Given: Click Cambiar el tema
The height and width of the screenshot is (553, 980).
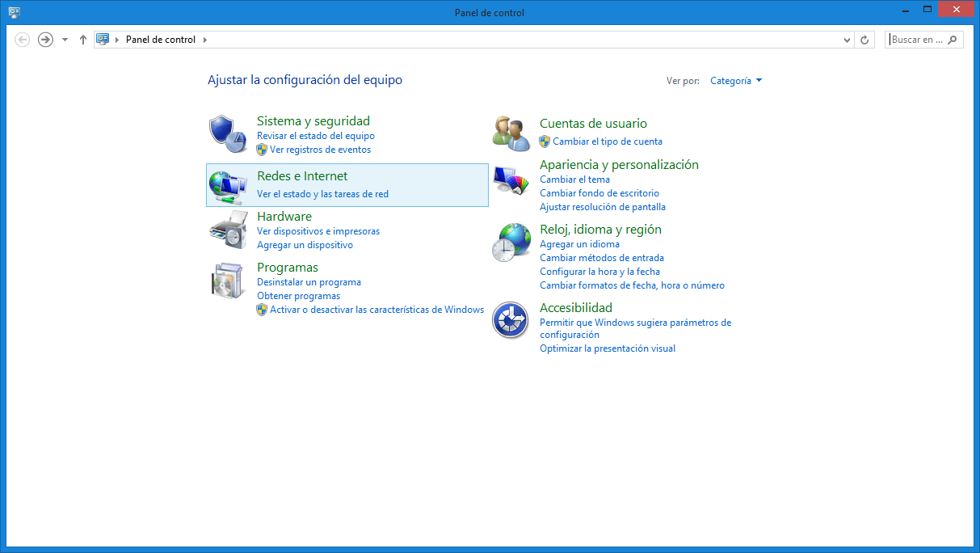Looking at the screenshot, I should point(574,179).
